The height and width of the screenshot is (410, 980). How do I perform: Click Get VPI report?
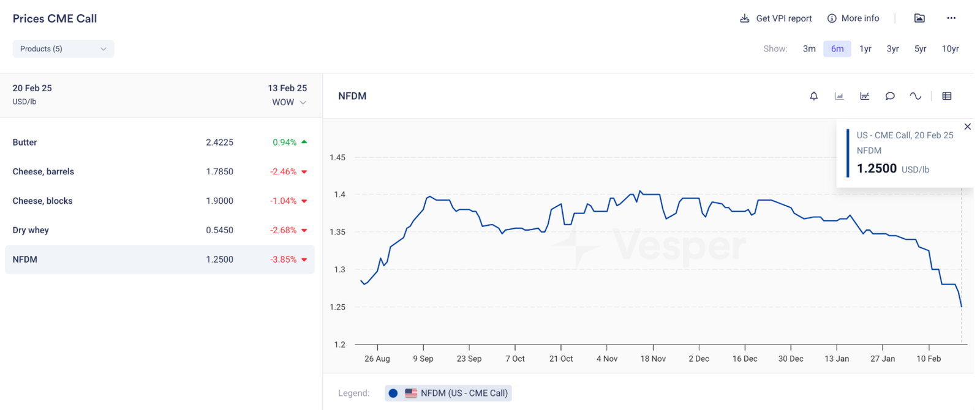click(776, 18)
